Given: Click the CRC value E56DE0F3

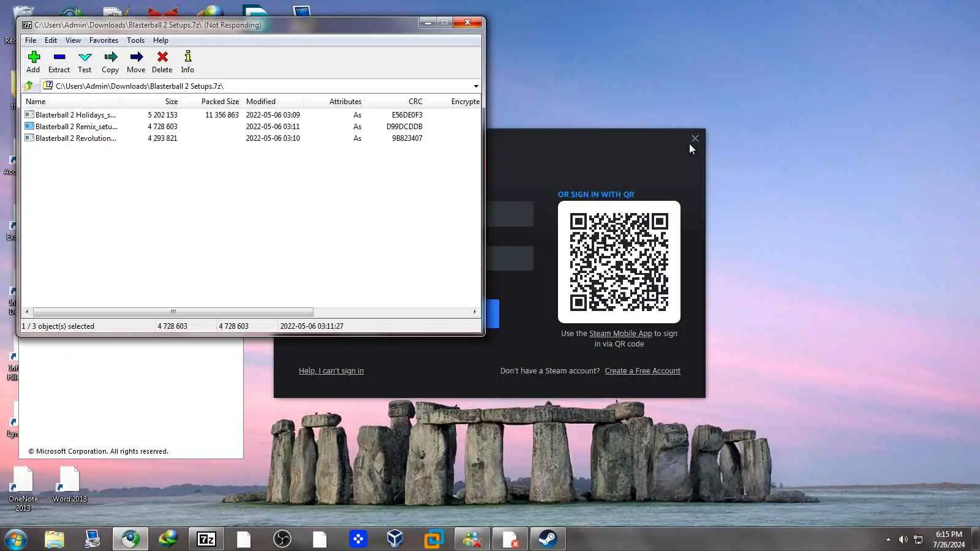Looking at the screenshot, I should (407, 115).
